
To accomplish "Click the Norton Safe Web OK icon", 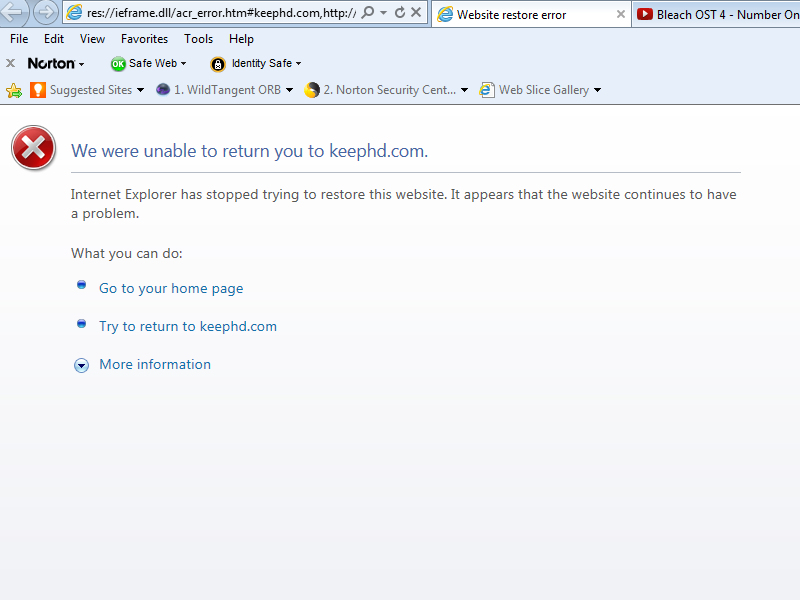I will [x=118, y=64].
